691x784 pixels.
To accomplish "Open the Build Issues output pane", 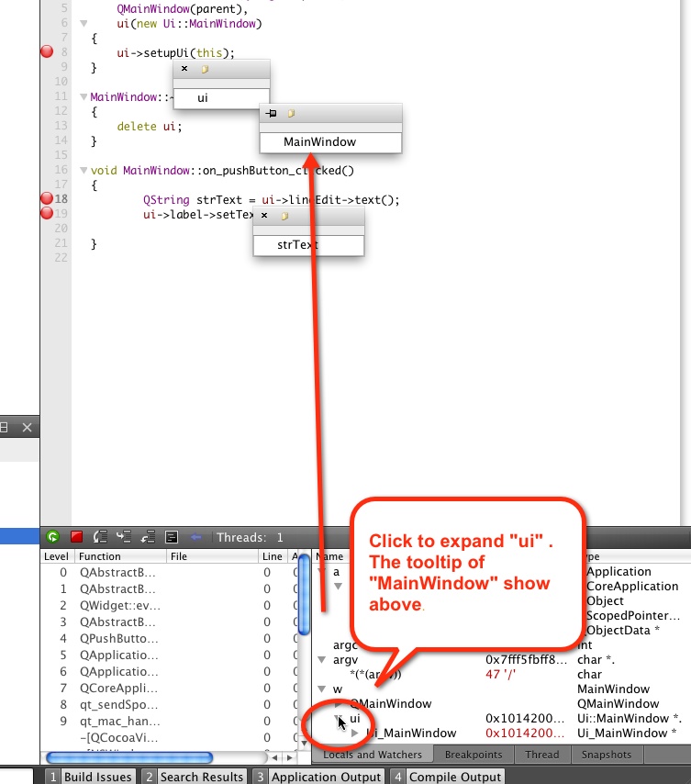I will [90, 777].
